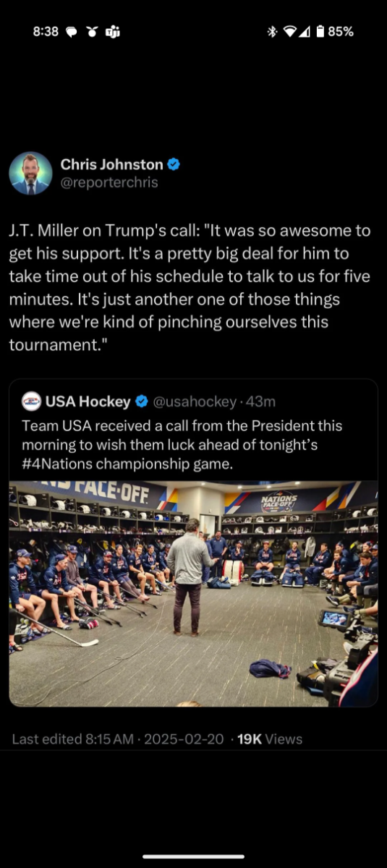Open the @reporterchris handle
387x868 pixels.
click(109, 183)
